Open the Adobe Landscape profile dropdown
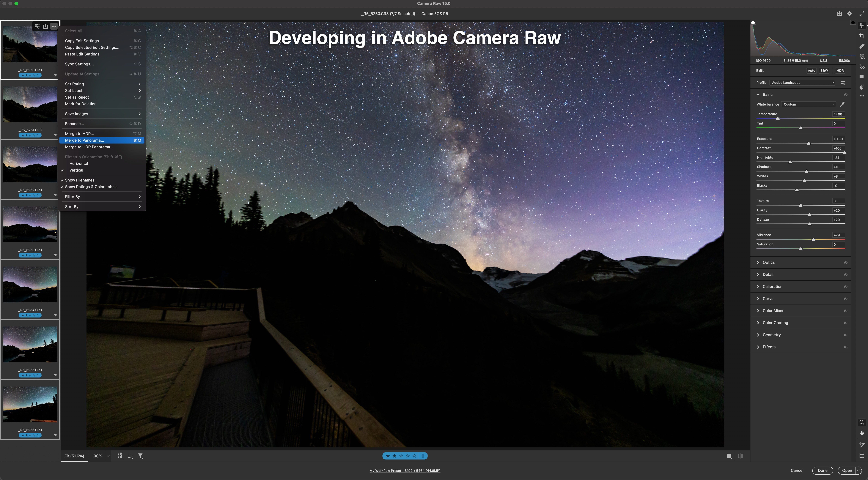The height and width of the screenshot is (480, 868). pyautogui.click(x=802, y=83)
